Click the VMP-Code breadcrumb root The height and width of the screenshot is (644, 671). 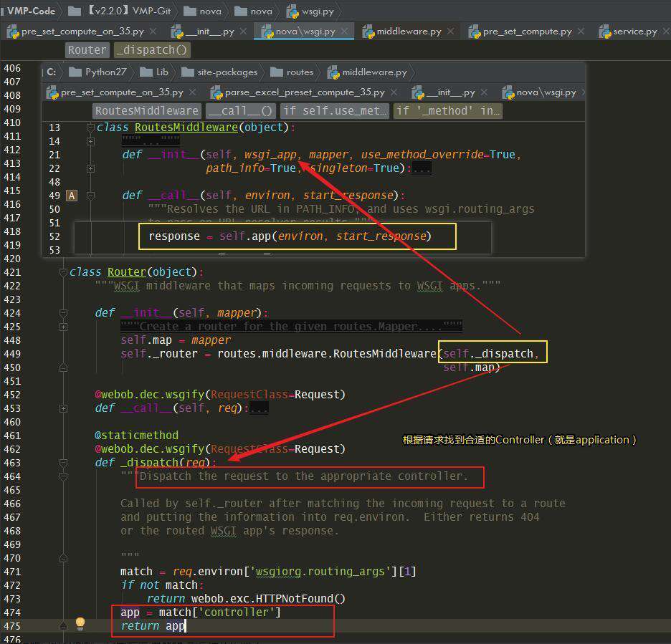pos(32,11)
